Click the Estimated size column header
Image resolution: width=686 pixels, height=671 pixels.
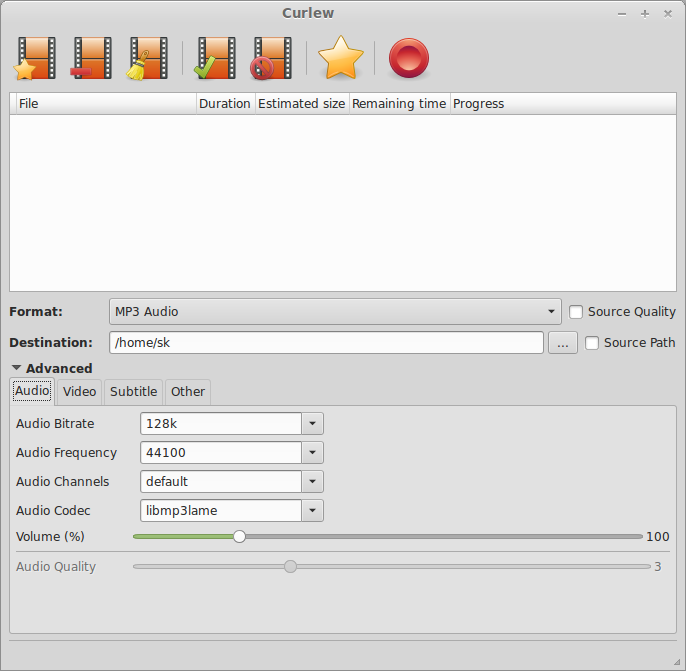[302, 104]
